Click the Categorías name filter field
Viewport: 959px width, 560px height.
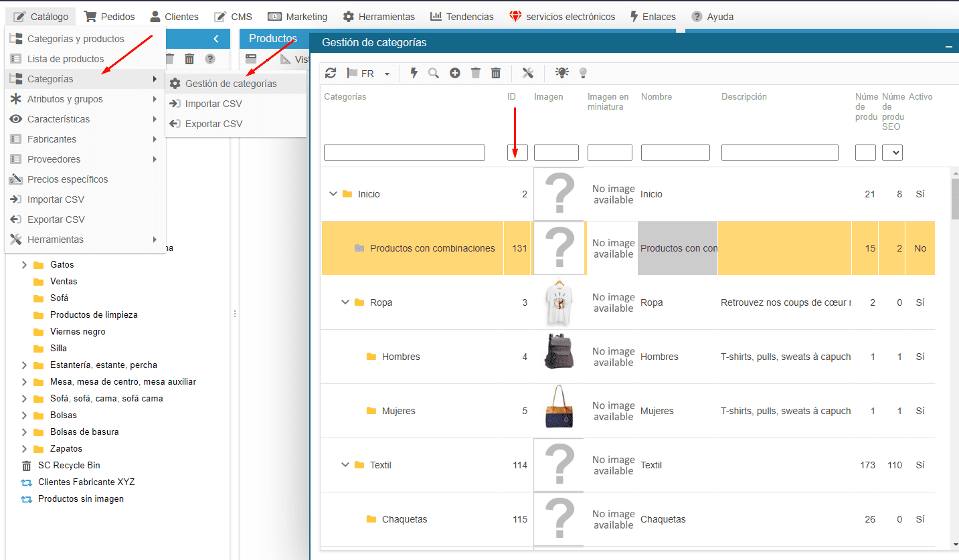coord(404,153)
